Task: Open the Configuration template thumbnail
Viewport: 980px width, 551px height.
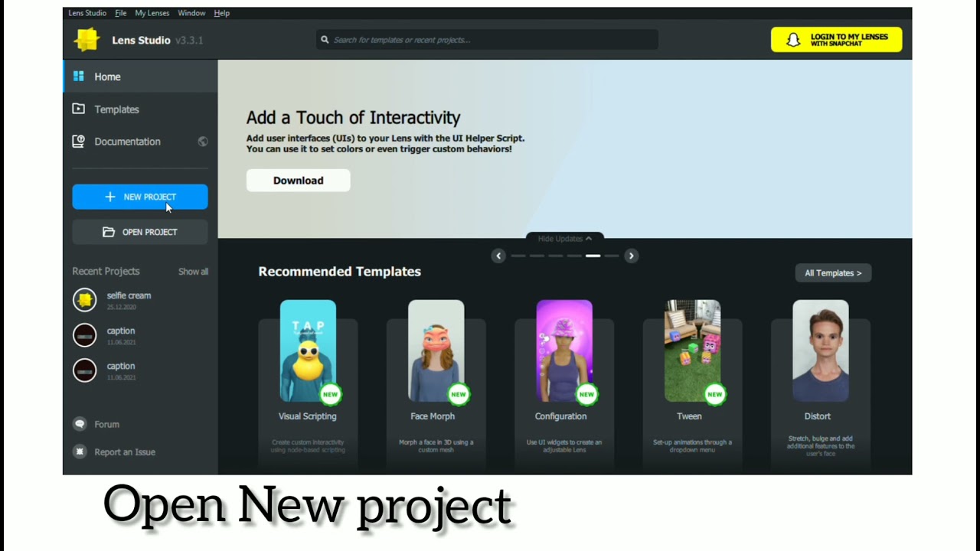Action: (x=564, y=350)
